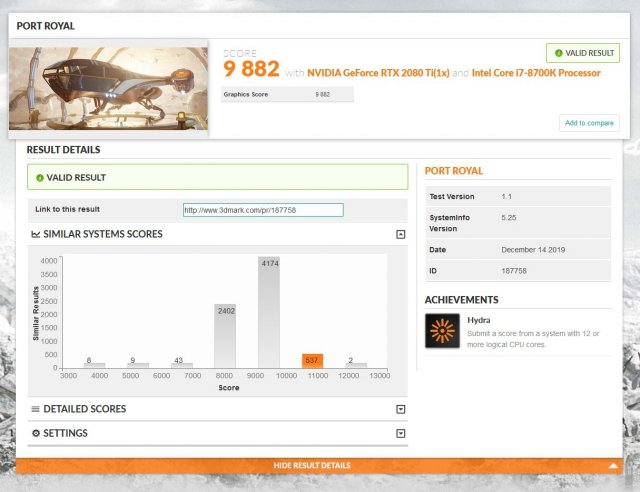Click the Link to this result label
The height and width of the screenshot is (492, 640).
pos(67,209)
